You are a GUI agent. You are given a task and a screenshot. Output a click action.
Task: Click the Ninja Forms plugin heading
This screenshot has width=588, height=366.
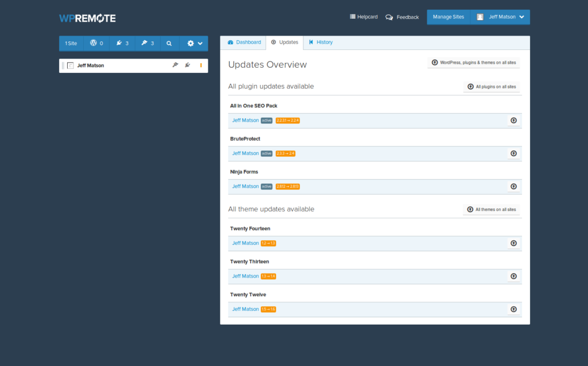(243, 172)
